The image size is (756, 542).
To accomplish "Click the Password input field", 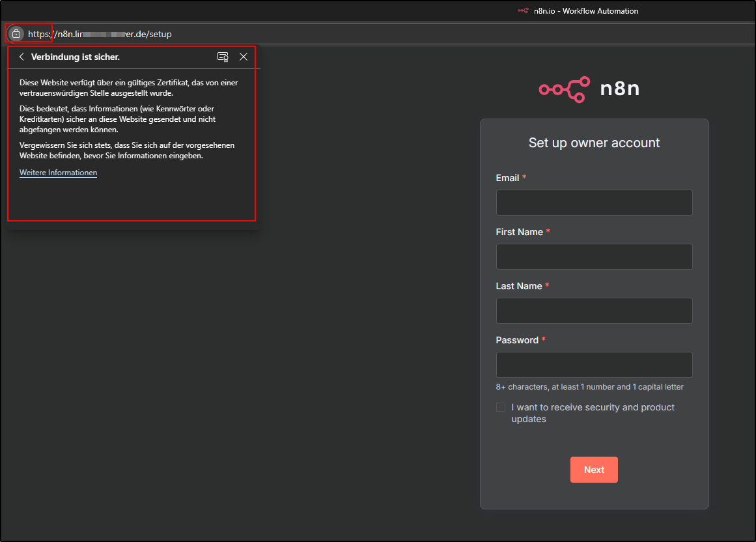I will (x=594, y=365).
